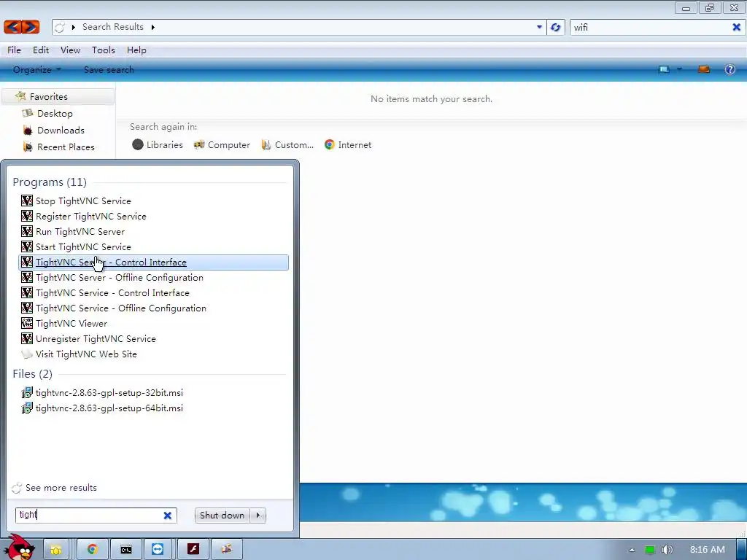The width and height of the screenshot is (747, 560).
Task: Search again in Custom location
Action: [287, 145]
